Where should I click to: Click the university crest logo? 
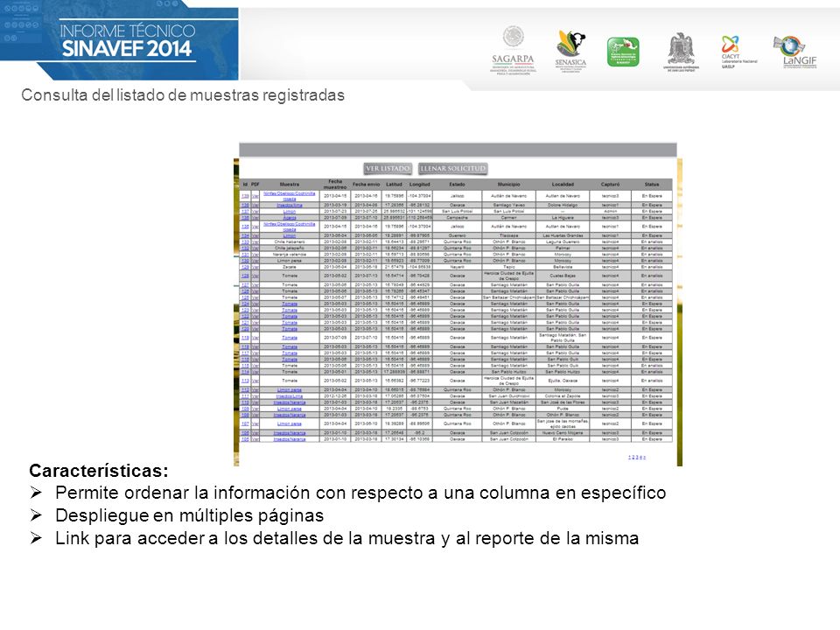tap(681, 51)
